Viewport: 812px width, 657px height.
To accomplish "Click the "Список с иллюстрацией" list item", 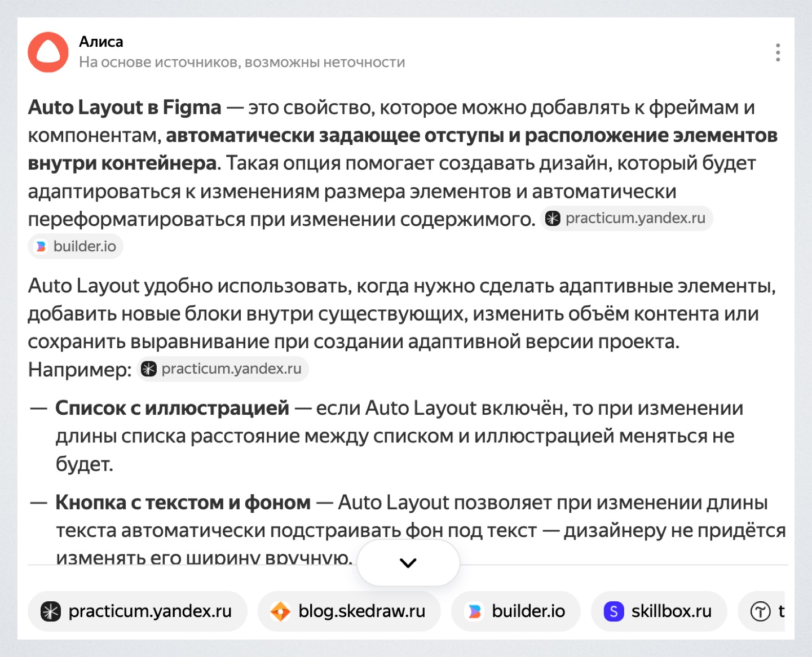I will click(x=172, y=408).
